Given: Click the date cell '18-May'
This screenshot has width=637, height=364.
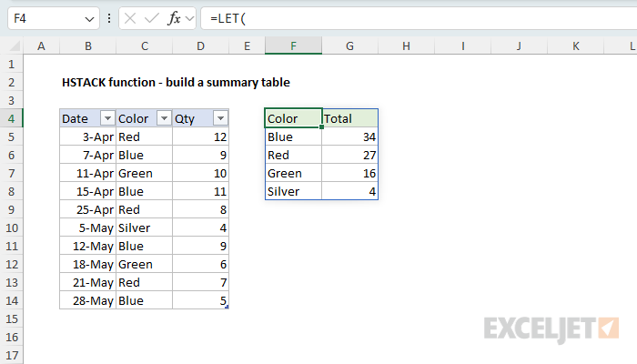Looking at the screenshot, I should coord(87,265).
